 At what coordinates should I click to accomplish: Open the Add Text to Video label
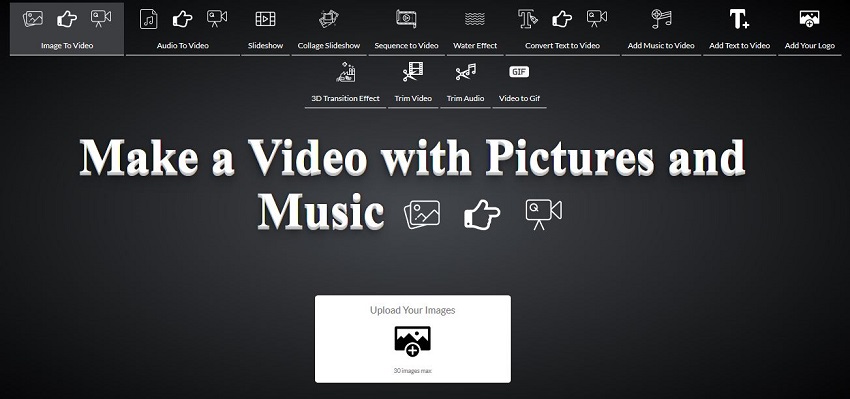[739, 46]
